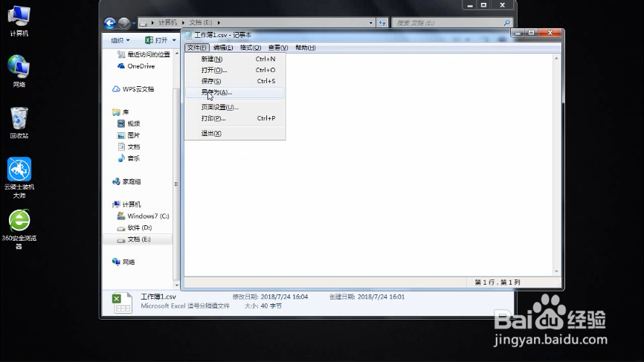Image resolution: width=644 pixels, height=362 pixels.
Task: Open the 查看(V) menu in Notepad
Action: click(278, 48)
